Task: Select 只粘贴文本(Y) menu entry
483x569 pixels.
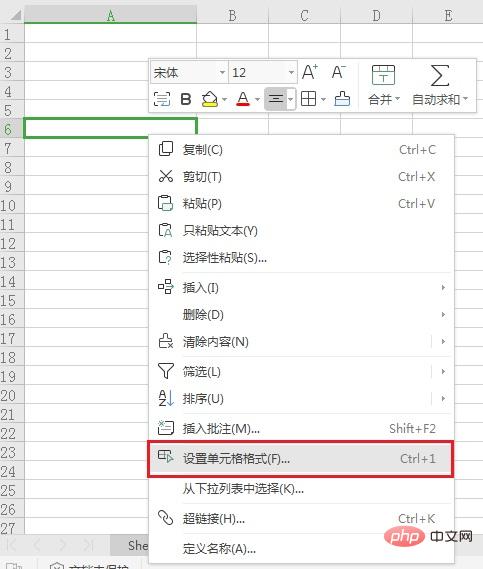Action: (301, 230)
